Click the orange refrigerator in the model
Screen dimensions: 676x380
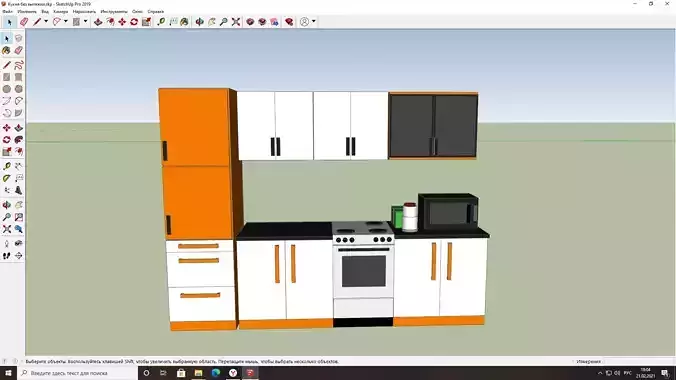point(197,164)
